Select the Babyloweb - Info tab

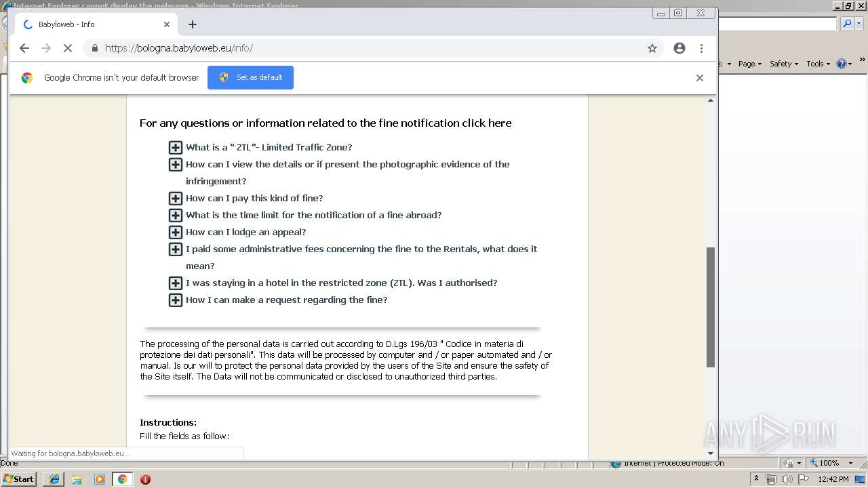pyautogui.click(x=95, y=24)
